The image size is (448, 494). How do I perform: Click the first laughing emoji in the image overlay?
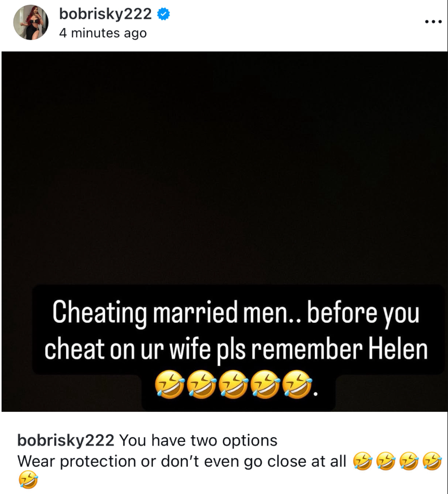click(170, 384)
